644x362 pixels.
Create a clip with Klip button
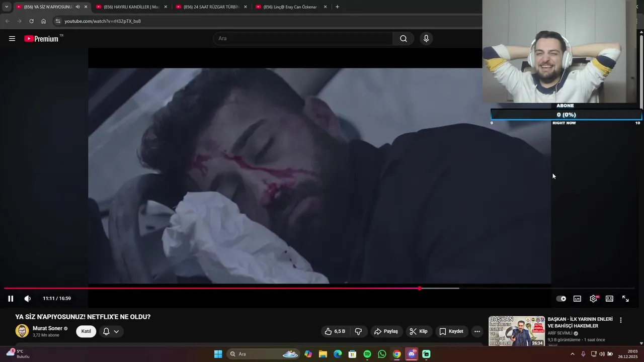pyautogui.click(x=418, y=331)
